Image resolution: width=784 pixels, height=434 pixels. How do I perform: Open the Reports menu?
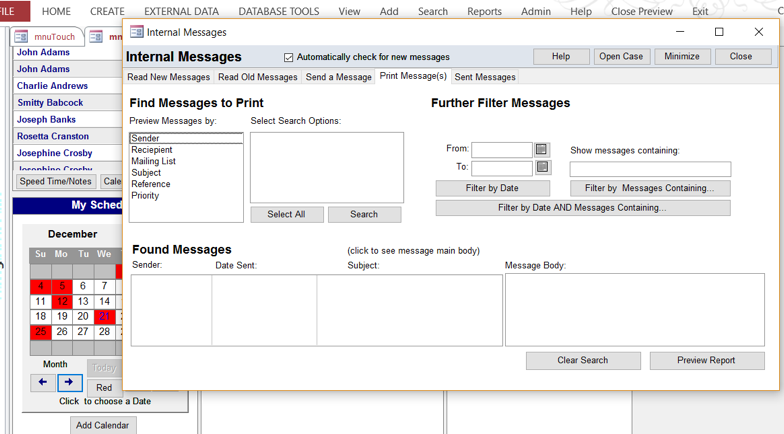[x=484, y=12]
